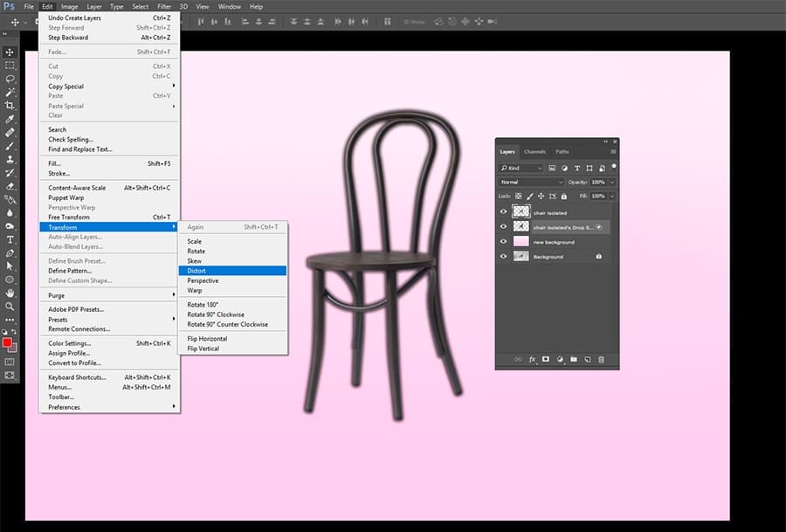Open the Fill slider dropdown arrow
The width and height of the screenshot is (786, 532).
point(612,196)
